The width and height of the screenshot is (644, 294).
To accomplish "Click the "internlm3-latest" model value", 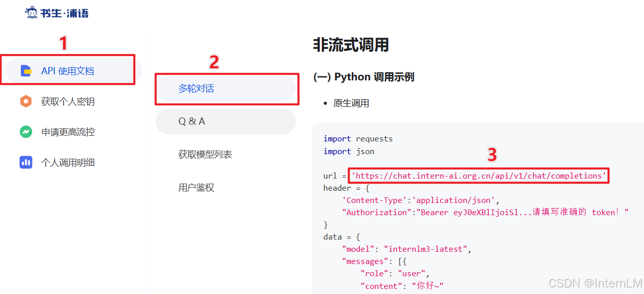I will coord(425,249).
